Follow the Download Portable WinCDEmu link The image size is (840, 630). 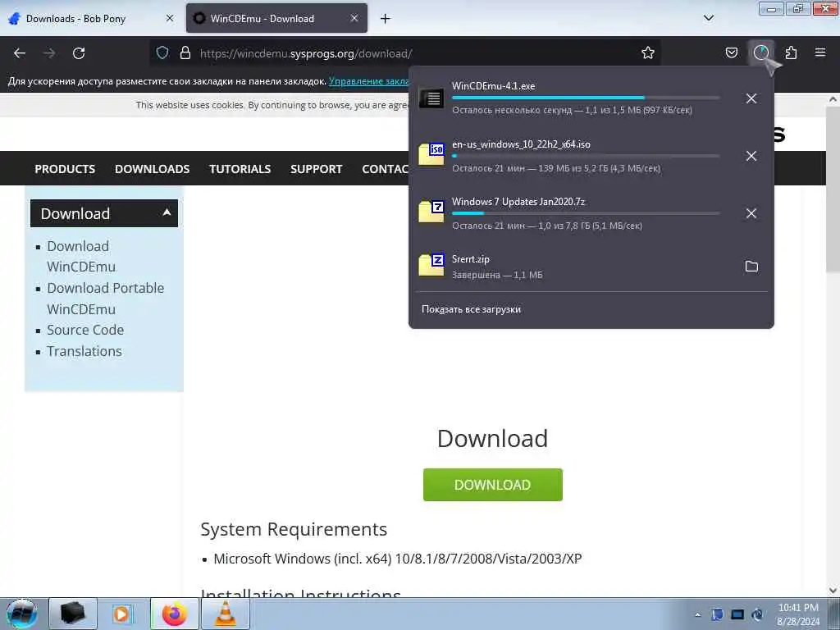click(x=106, y=299)
